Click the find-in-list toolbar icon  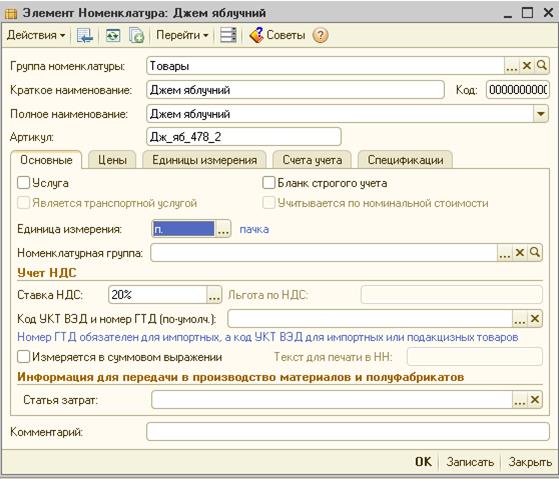[x=85, y=35]
